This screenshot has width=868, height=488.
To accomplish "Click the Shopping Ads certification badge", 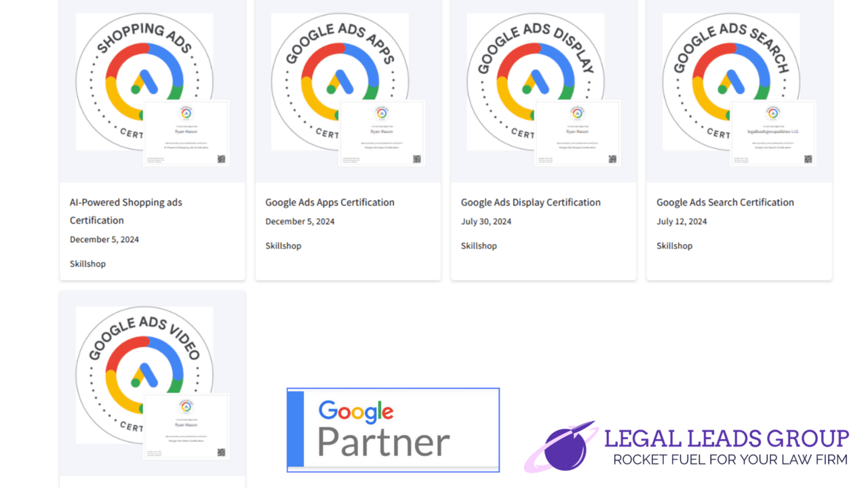I will click(144, 81).
